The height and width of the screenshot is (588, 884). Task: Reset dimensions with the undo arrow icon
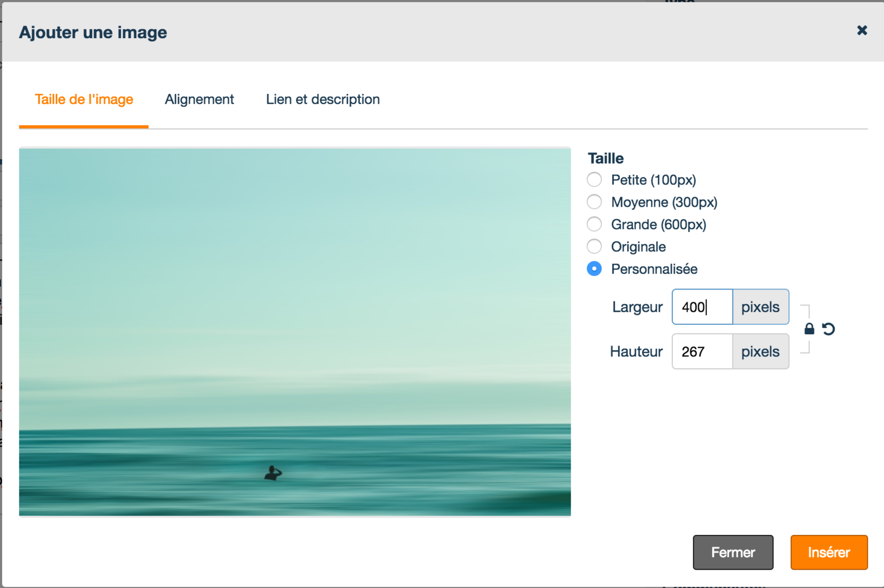828,329
